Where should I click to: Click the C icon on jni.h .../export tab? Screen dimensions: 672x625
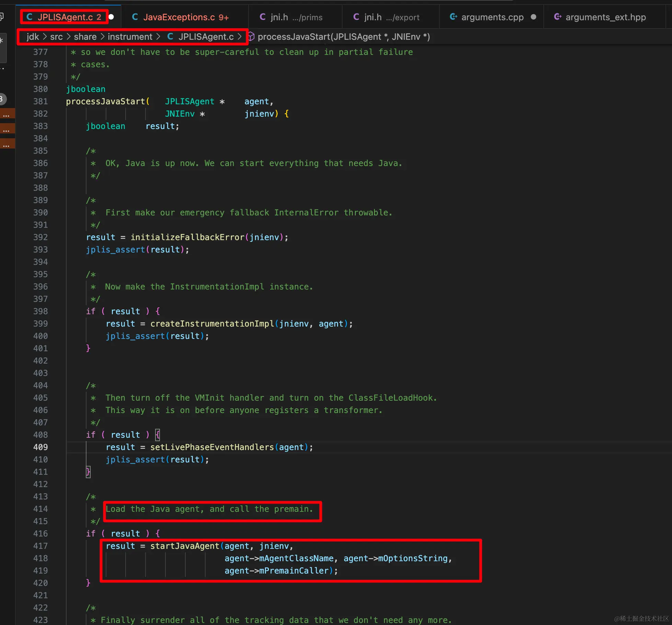tap(356, 17)
